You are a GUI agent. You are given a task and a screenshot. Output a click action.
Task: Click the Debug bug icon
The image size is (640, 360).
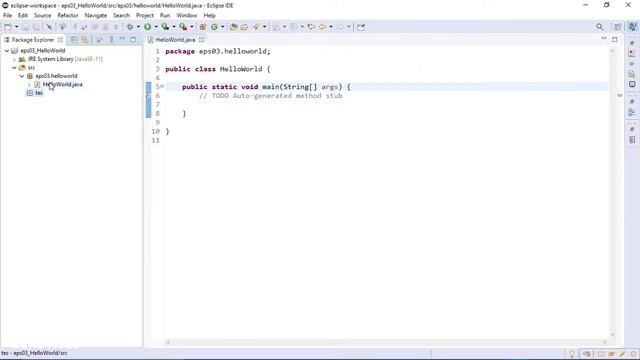click(x=130, y=27)
